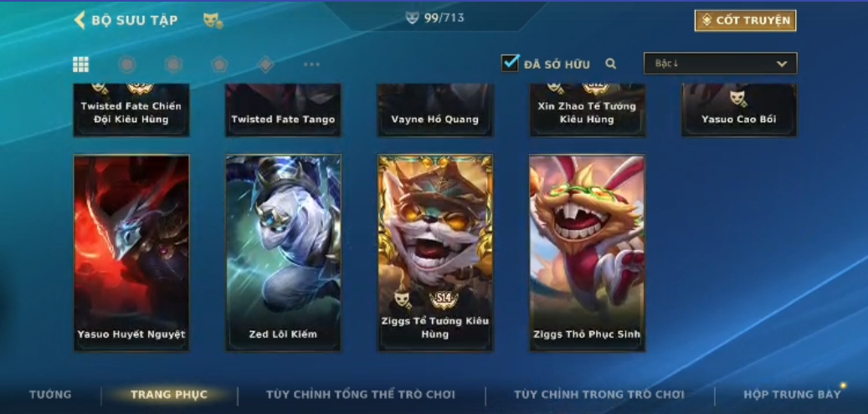Open the Cốt Truyện button
The width and height of the screenshot is (868, 414).
click(x=745, y=20)
